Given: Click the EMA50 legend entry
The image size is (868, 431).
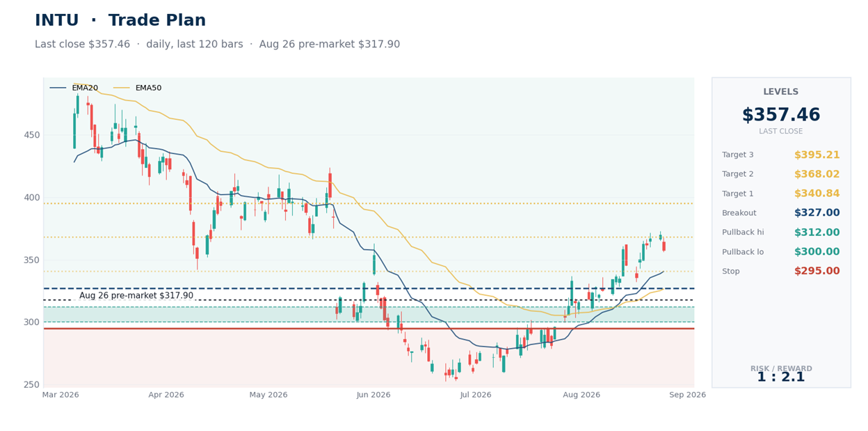Looking at the screenshot, I should [x=137, y=88].
